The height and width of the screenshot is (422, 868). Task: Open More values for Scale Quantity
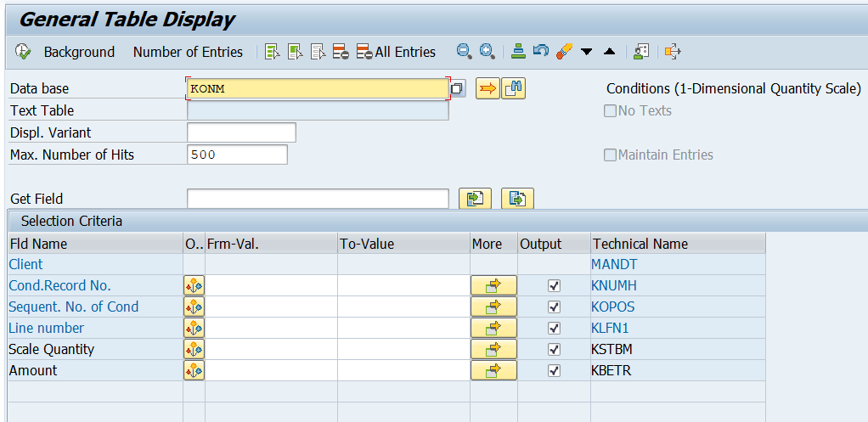coord(493,349)
